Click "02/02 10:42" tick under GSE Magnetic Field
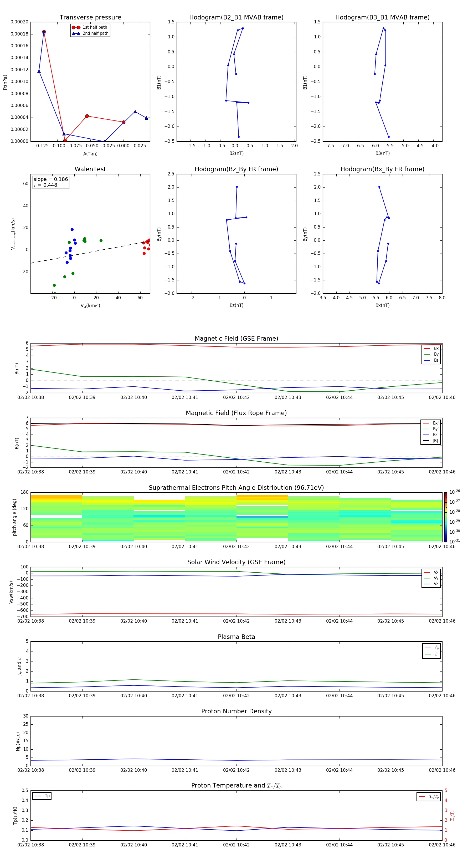Image resolution: width=473 pixels, height=868 pixels. tap(236, 398)
